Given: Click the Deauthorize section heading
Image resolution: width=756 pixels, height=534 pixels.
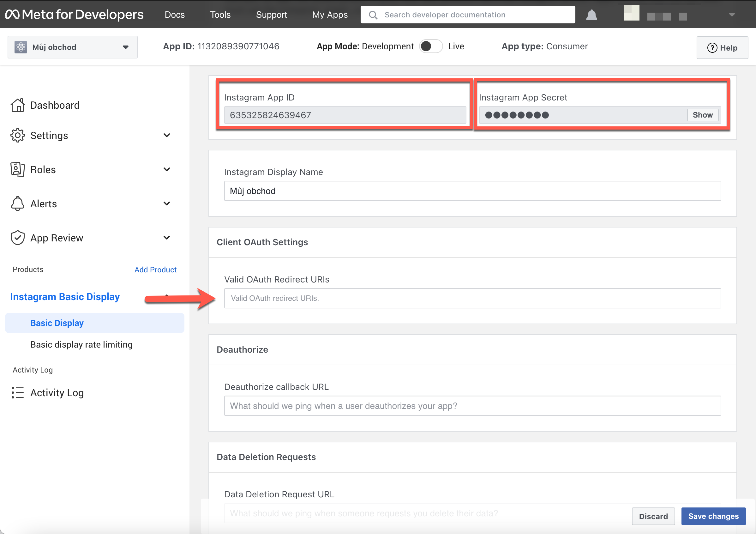Looking at the screenshot, I should (x=242, y=349).
